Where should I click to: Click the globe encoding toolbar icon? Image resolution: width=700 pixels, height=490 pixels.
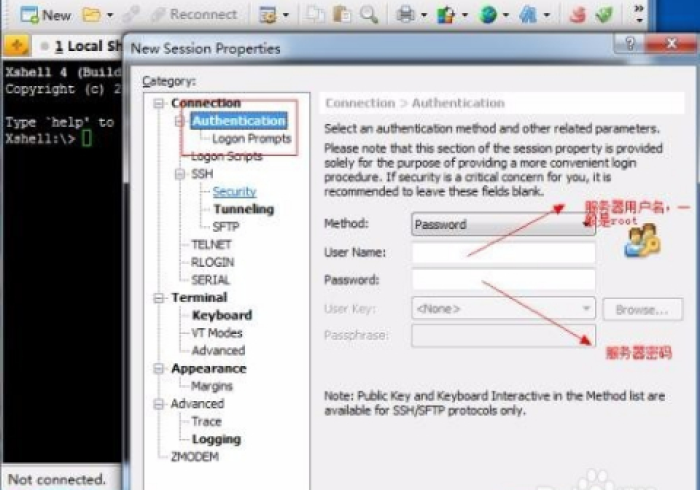click(488, 15)
